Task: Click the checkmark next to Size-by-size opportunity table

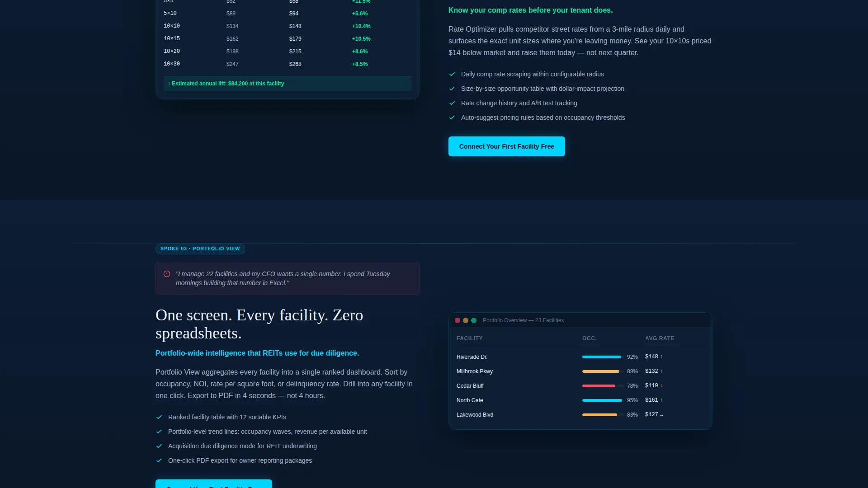Action: click(x=452, y=89)
